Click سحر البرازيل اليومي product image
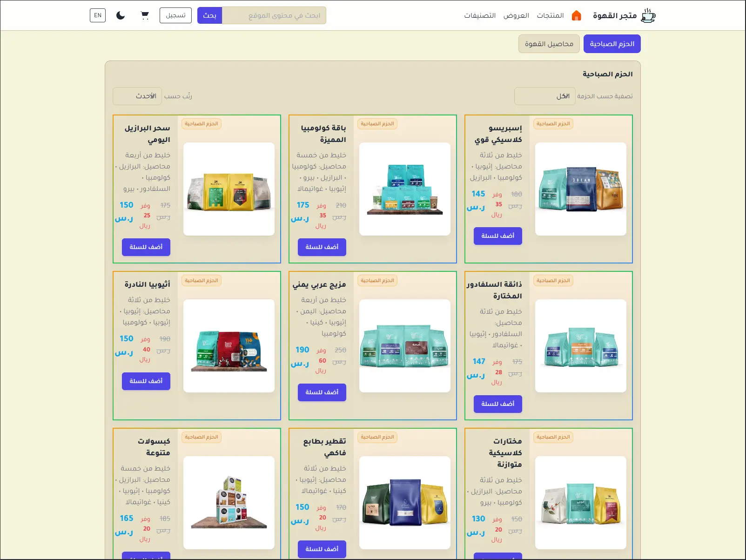Screen dimensions: 746x560 229,189
